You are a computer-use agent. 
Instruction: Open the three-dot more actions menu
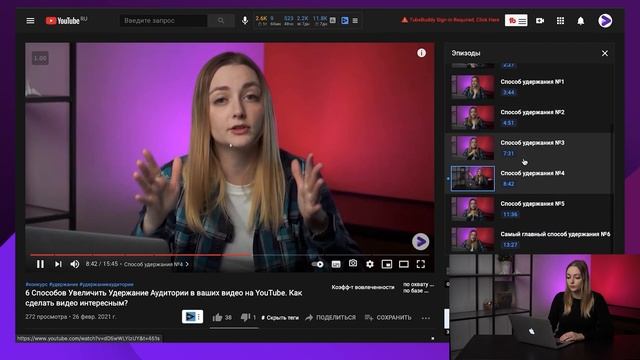tap(426, 318)
